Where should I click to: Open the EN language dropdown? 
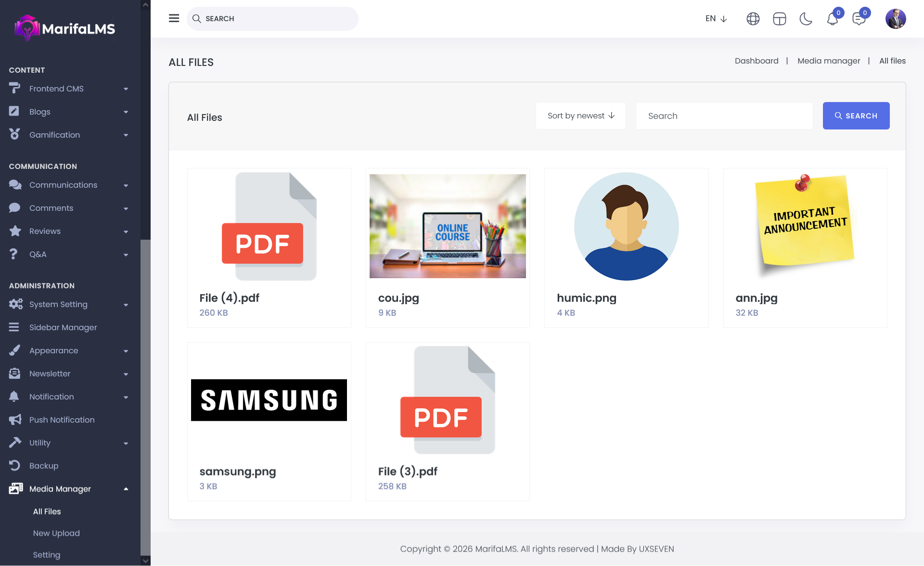[716, 19]
